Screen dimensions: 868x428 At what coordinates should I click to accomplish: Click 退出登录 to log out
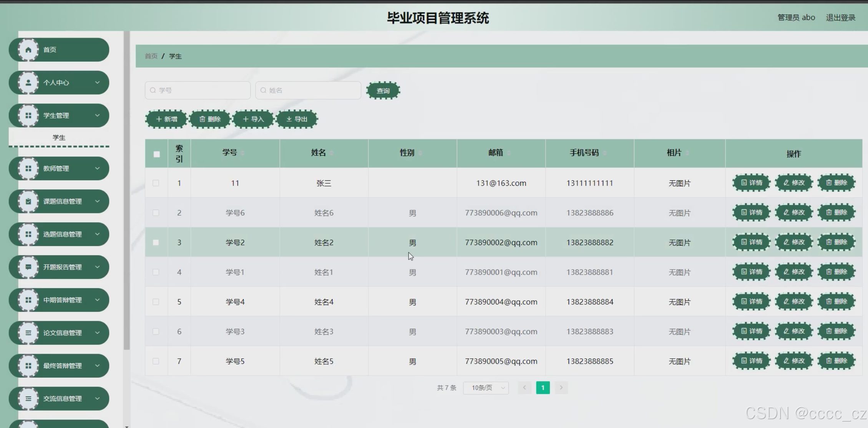[840, 18]
